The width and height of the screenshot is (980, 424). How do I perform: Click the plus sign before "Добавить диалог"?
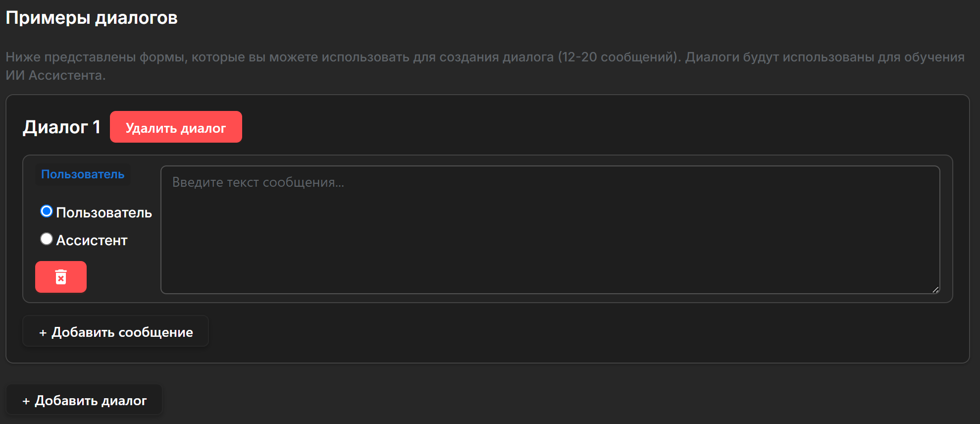pyautogui.click(x=26, y=401)
